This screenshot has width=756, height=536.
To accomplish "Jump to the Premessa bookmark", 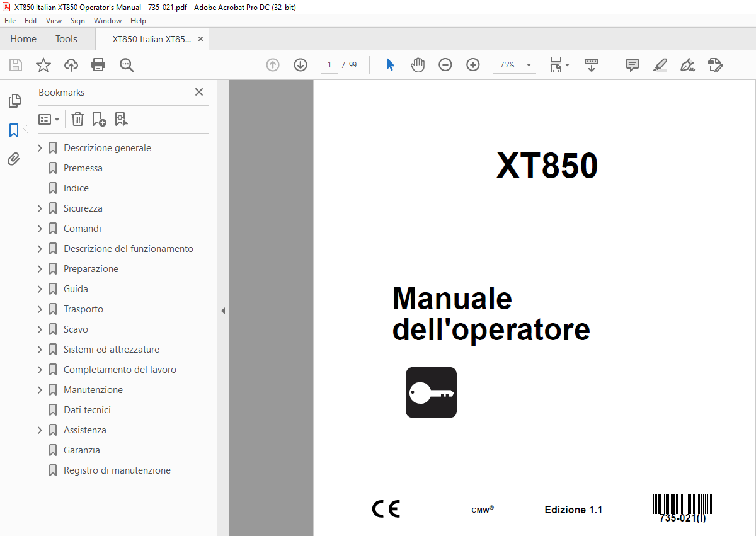I will tap(83, 168).
